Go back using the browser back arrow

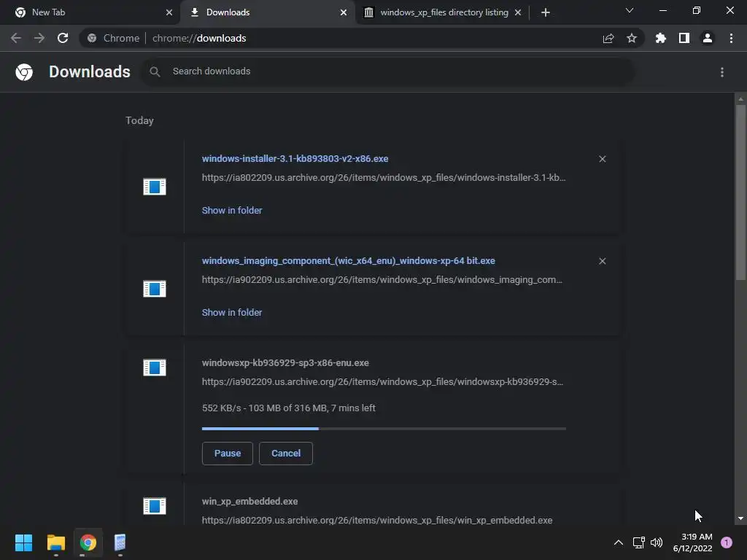click(16, 38)
